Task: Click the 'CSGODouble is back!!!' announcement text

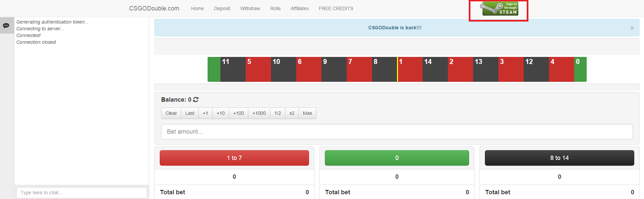Action: (x=395, y=28)
